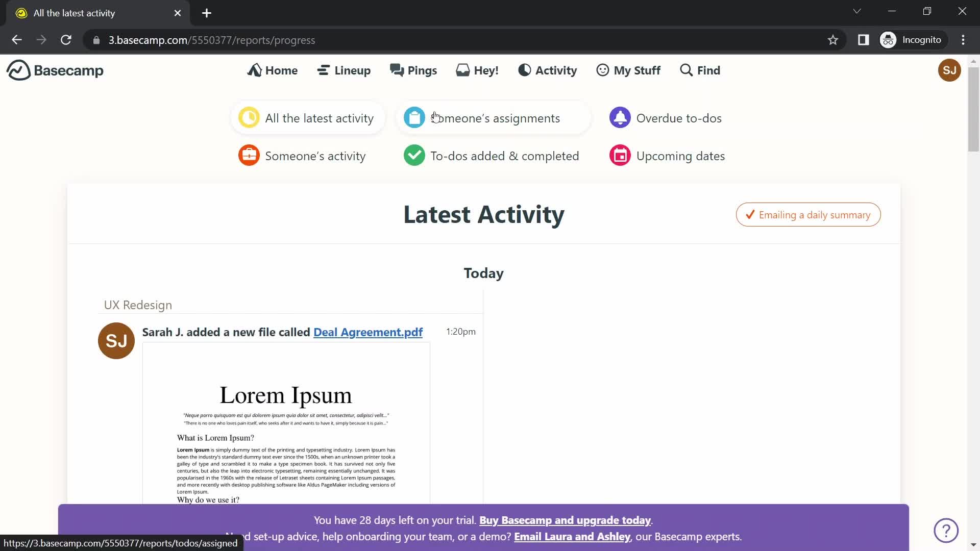This screenshot has width=980, height=551.
Task: Click the Deal Agreement.pdf link
Action: pos(368,332)
